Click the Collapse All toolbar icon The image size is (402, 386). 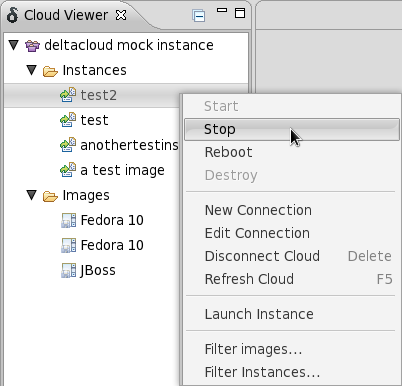[199, 16]
